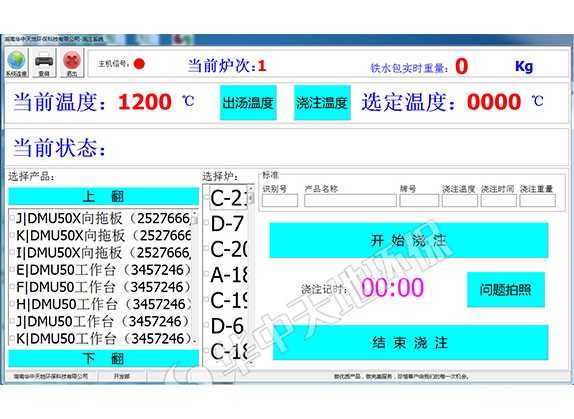
Task: Click the 问题拍照 problem photo button
Action: pyautogui.click(x=506, y=289)
